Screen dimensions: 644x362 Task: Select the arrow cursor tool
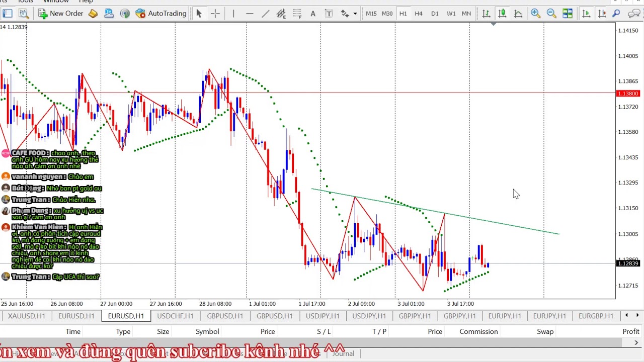pyautogui.click(x=199, y=14)
